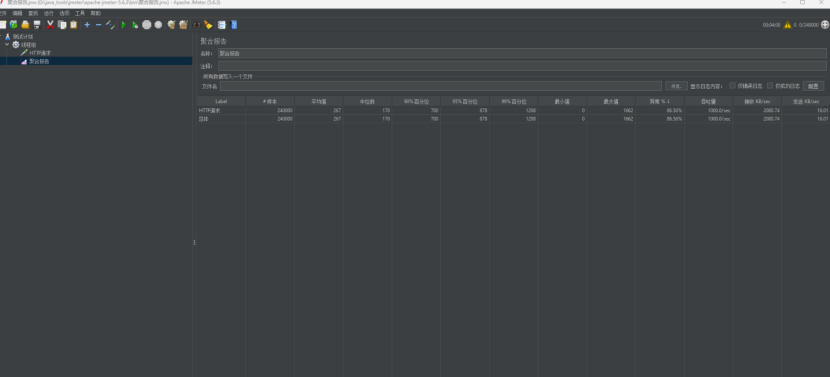Click the blue plus Expand All icon

87,24
